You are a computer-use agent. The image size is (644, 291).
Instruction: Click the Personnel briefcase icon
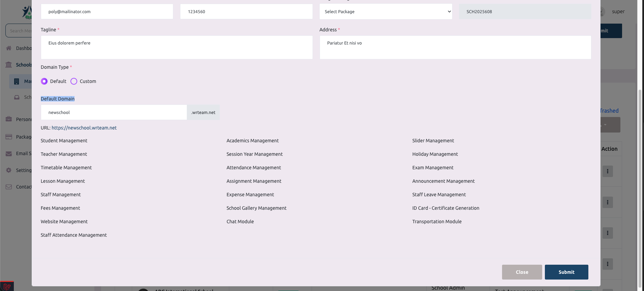coord(9,119)
